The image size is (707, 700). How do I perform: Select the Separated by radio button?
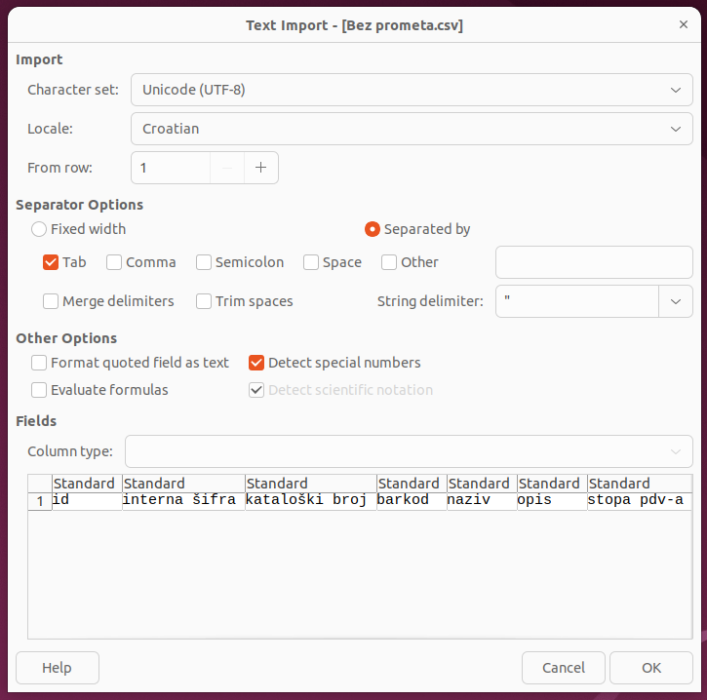[x=372, y=229]
